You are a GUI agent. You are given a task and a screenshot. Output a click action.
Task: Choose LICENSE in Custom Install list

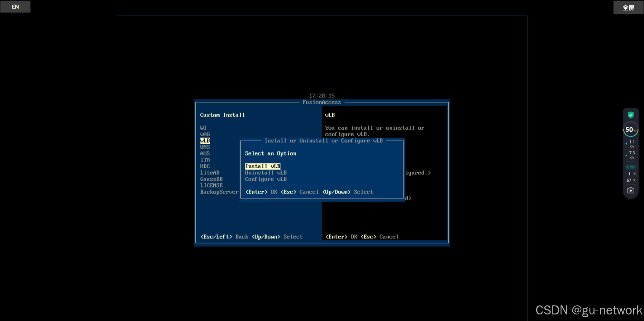tap(211, 185)
